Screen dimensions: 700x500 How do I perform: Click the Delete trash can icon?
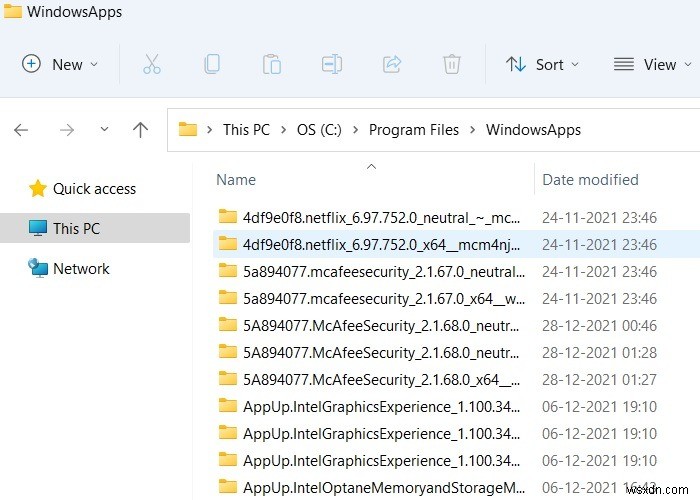pos(452,64)
